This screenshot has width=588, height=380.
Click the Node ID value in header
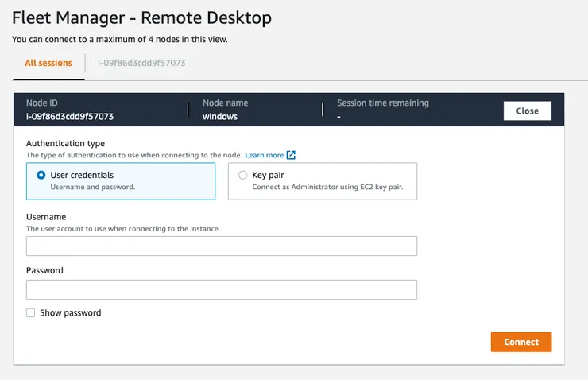pos(70,116)
